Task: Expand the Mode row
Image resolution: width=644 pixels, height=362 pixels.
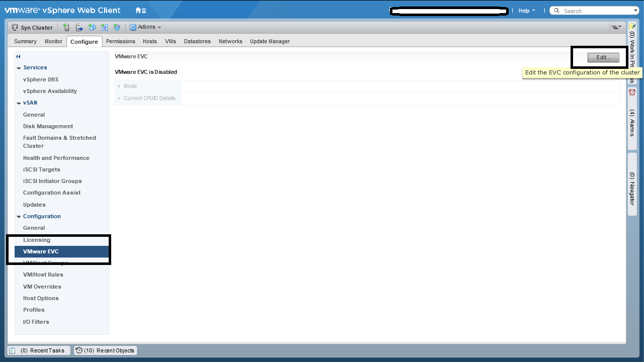Action: [x=119, y=86]
